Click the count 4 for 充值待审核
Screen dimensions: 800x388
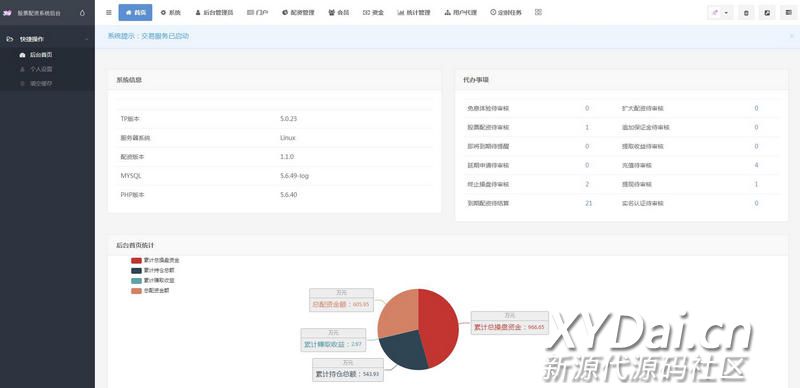(x=756, y=165)
